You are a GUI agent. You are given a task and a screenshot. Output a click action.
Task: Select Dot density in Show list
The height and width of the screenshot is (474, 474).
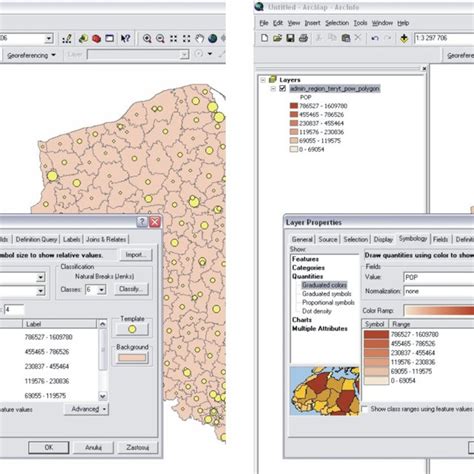(317, 311)
